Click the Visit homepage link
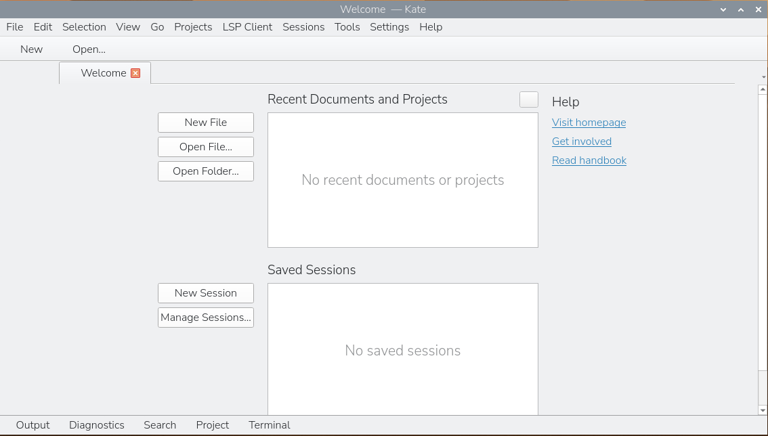Viewport: 768px width, 436px height. pyautogui.click(x=589, y=123)
